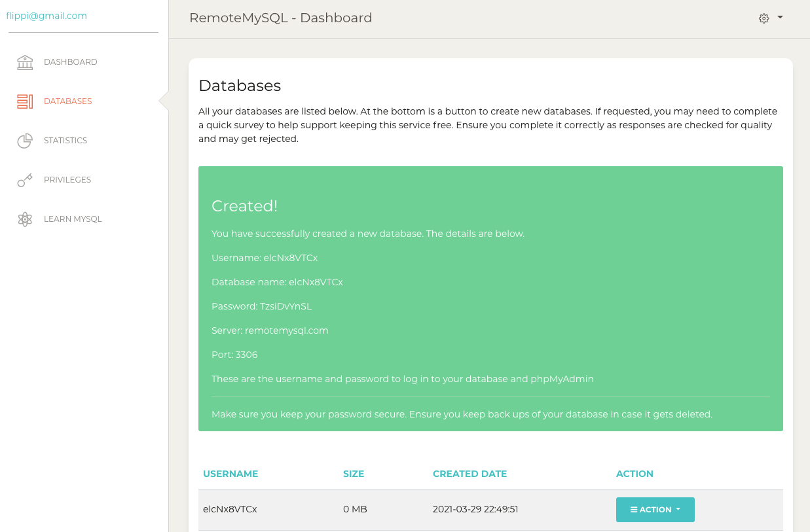Go to the Dashboard menu item
The height and width of the screenshot is (532, 810).
click(x=70, y=62)
